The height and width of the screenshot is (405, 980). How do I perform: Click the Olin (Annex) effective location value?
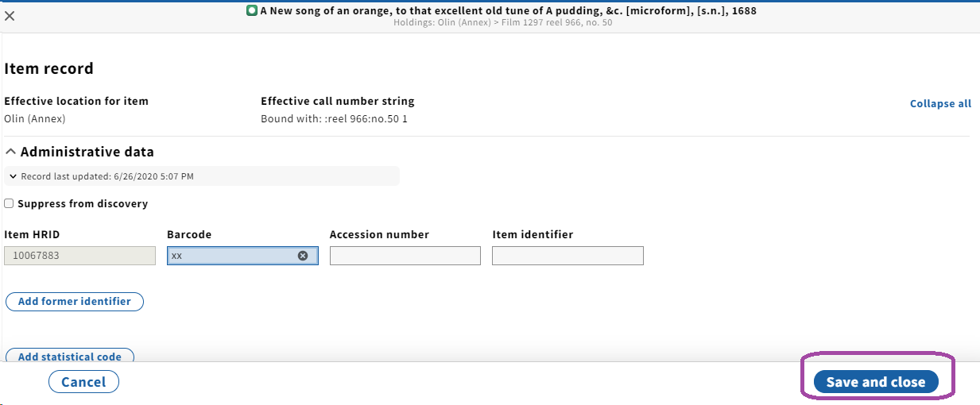35,119
